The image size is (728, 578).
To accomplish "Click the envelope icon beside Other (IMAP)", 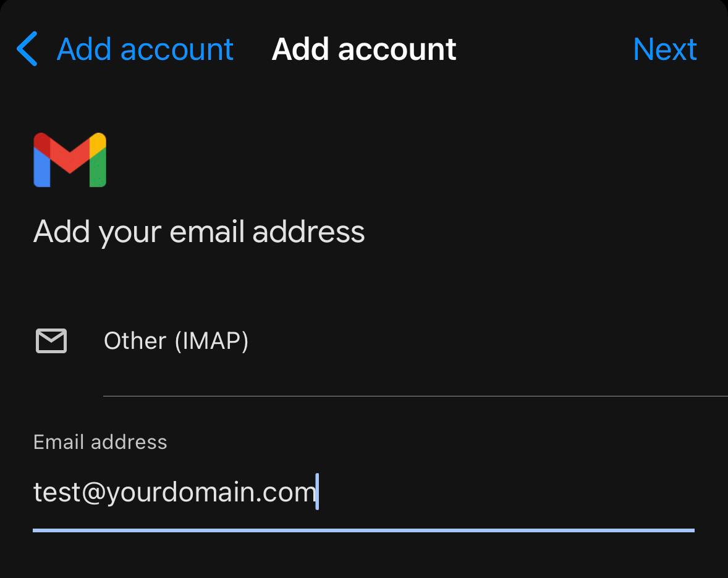I will (51, 341).
